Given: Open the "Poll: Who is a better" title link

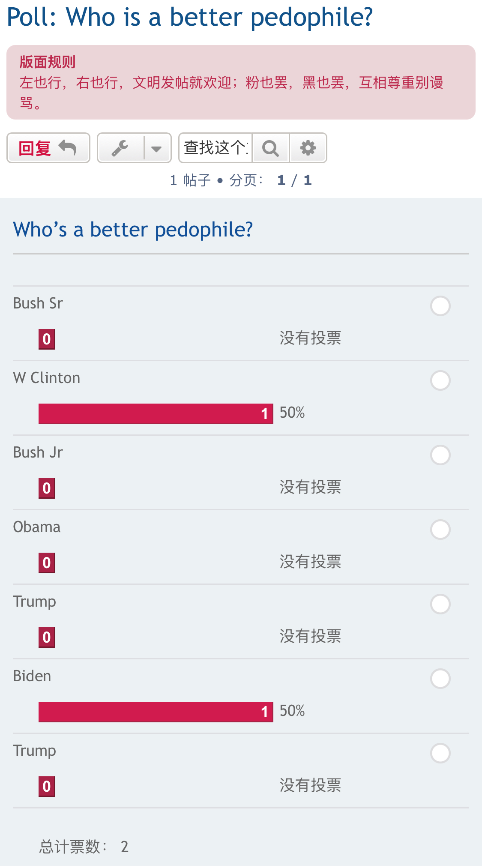Looking at the screenshot, I should coord(190,18).
